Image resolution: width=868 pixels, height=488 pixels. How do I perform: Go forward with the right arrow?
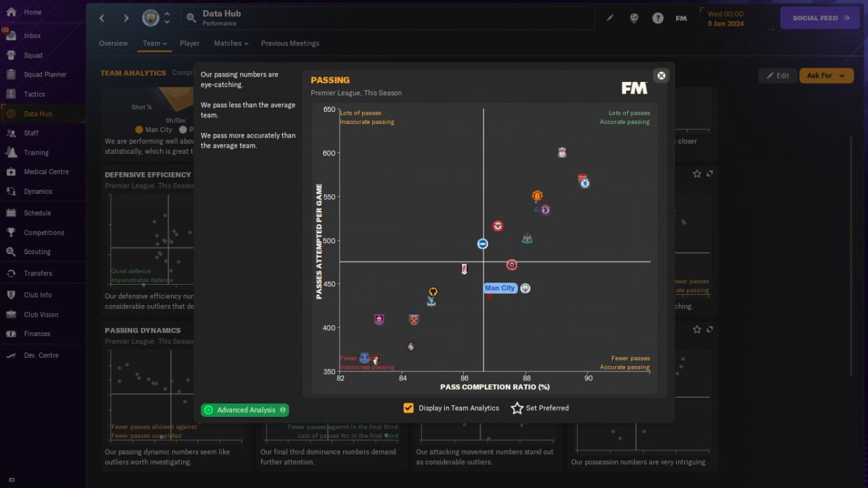[x=126, y=18]
